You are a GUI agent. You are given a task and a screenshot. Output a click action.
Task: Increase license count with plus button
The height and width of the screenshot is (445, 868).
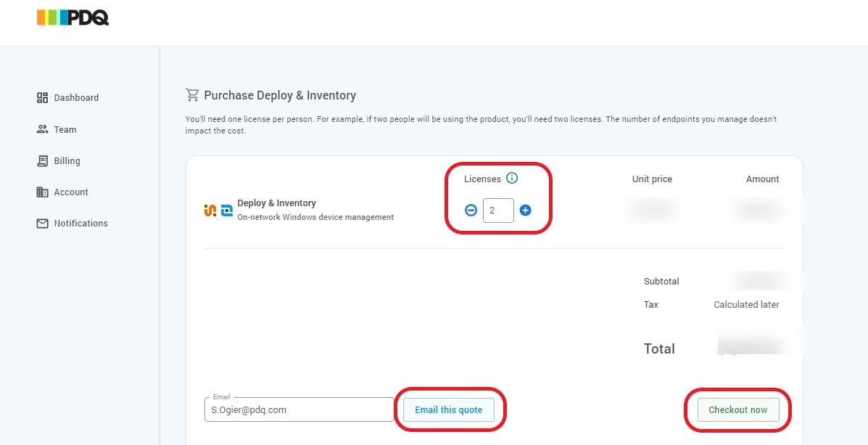[x=526, y=211]
